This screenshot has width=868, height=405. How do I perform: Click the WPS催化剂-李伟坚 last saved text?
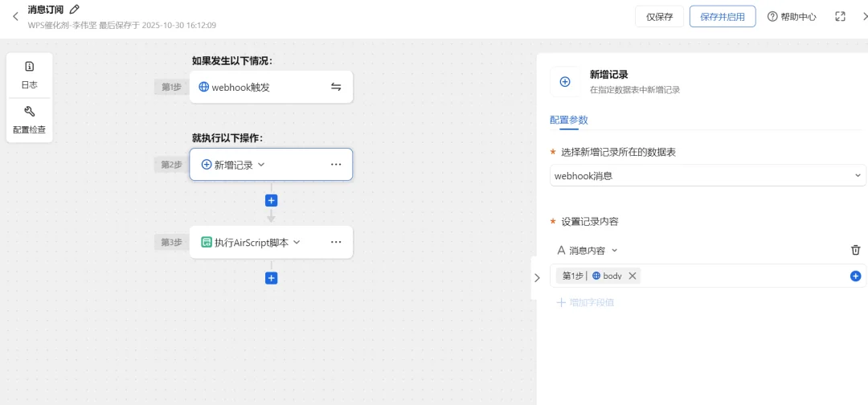coord(122,25)
